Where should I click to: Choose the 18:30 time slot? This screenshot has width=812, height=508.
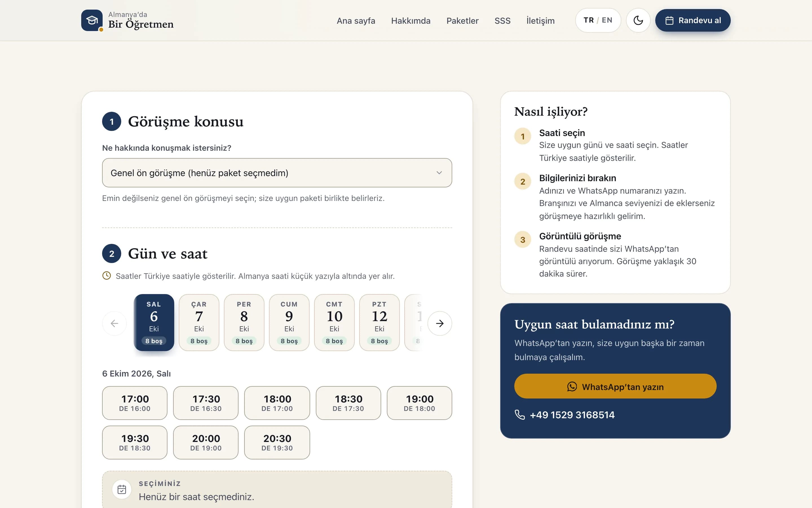(x=348, y=403)
